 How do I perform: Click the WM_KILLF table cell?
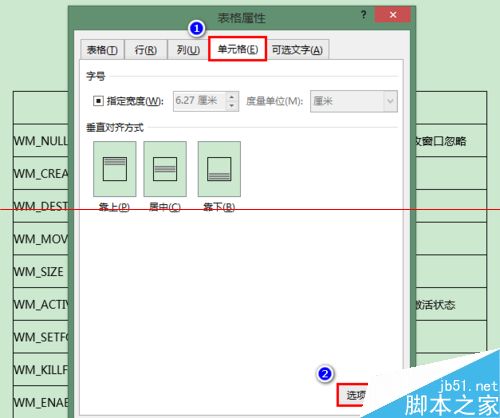tap(41, 369)
